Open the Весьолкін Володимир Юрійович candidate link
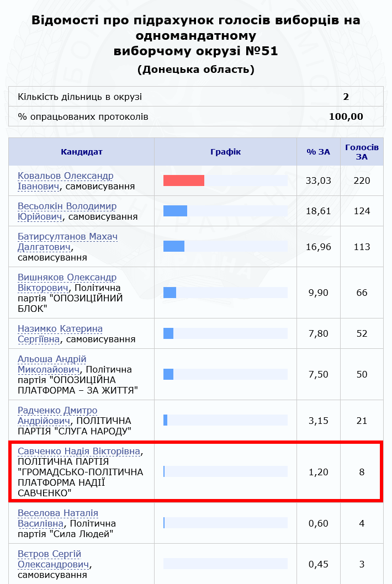The width and height of the screenshot is (392, 584). 67,206
